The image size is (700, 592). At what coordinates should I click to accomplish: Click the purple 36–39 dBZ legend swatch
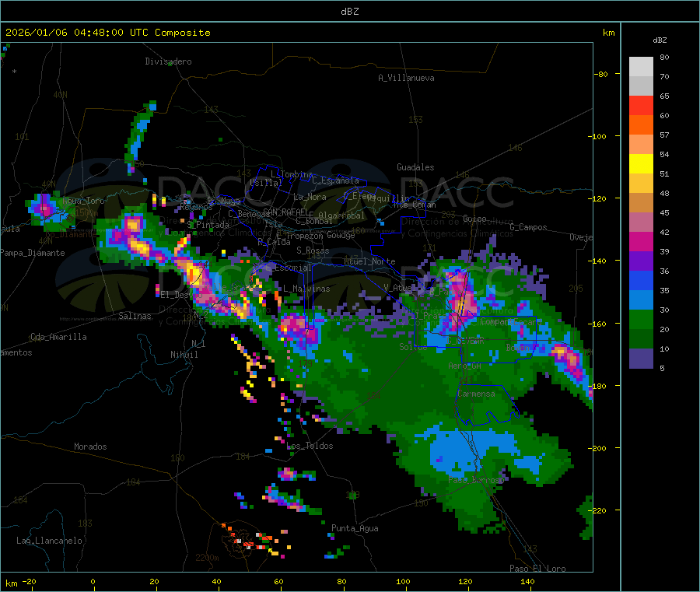point(641,261)
